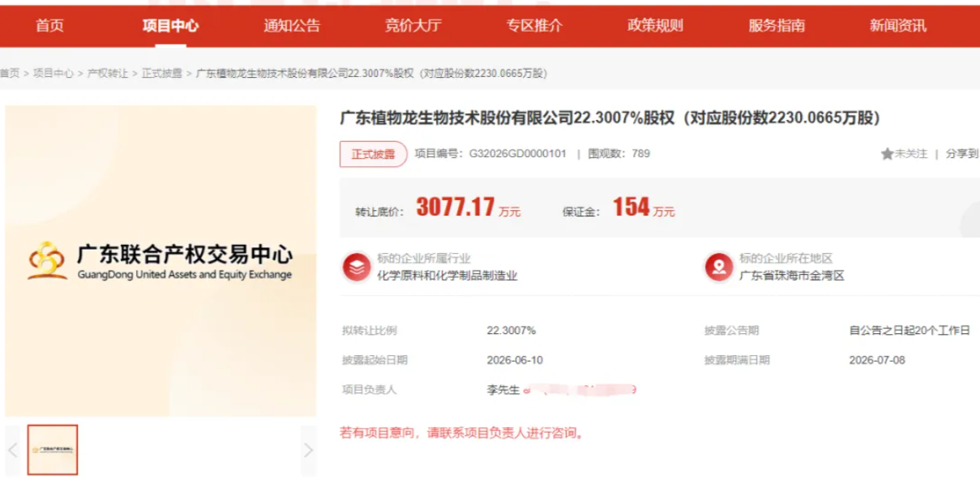The height and width of the screenshot is (488, 980).
Task: Click 项目中心 breadcrumb link
Action: [53, 74]
